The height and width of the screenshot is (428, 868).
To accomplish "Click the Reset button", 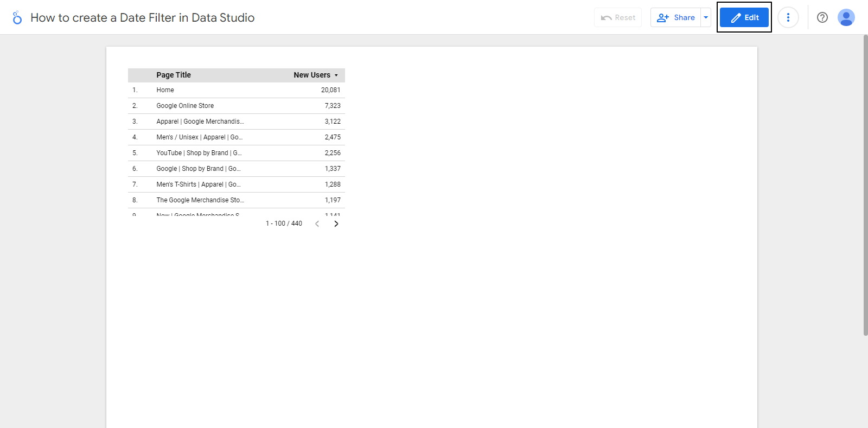I will point(618,17).
